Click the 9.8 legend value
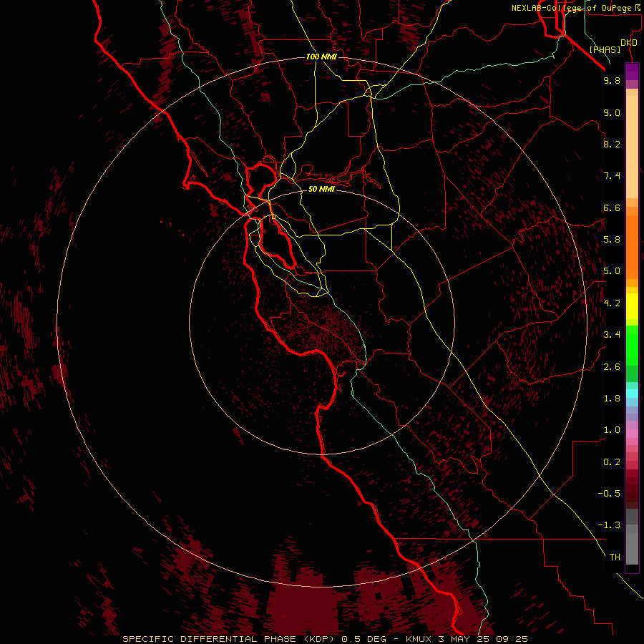Image resolution: width=644 pixels, height=644 pixels. pos(612,80)
